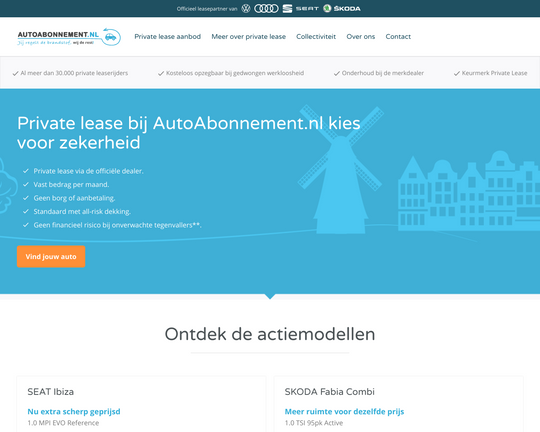Click the hero heading 'Private lease bij AutoAbonnement.nl'

(x=189, y=133)
